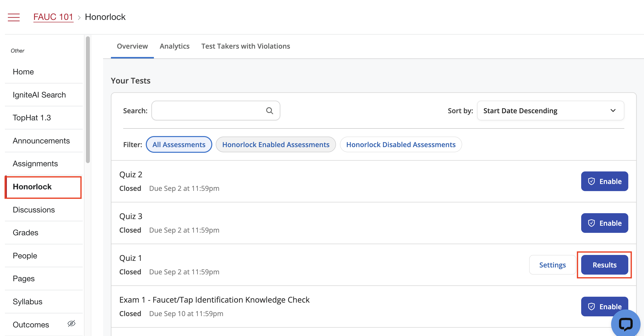
Task: Toggle the Outcomes hidden-eye icon
Action: (x=71, y=323)
